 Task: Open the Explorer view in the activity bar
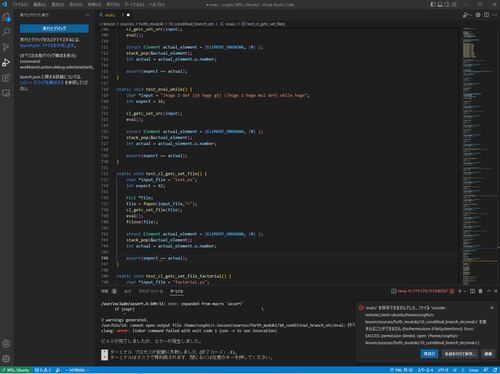[x=6, y=17]
